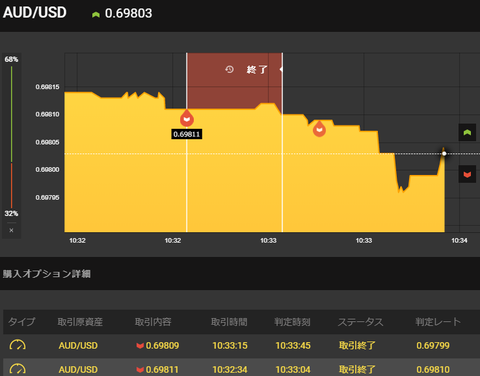Click the entry rate 0.69811 table cell
The height and width of the screenshot is (376, 480).
(162, 370)
